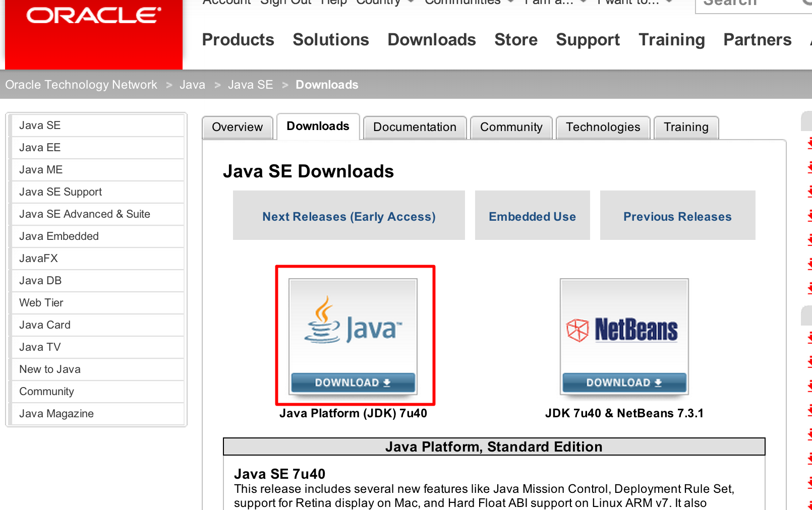Select Java EE in sidebar

click(x=98, y=148)
